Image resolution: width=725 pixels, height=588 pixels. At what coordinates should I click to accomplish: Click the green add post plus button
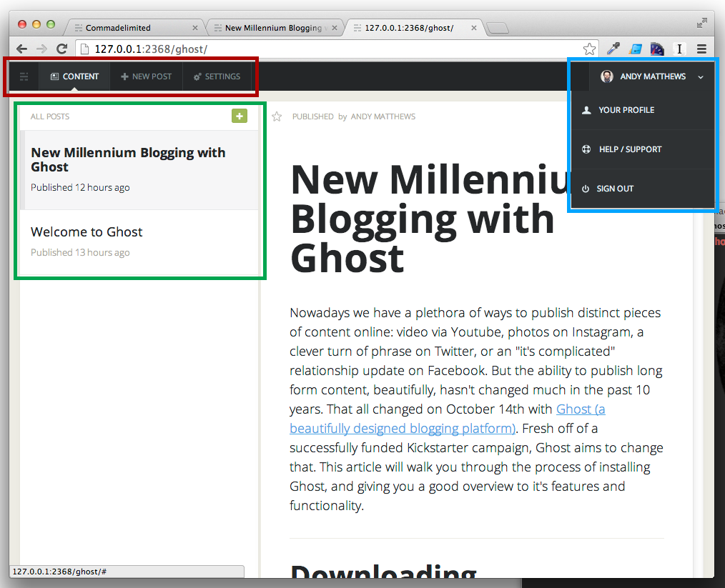click(x=240, y=116)
